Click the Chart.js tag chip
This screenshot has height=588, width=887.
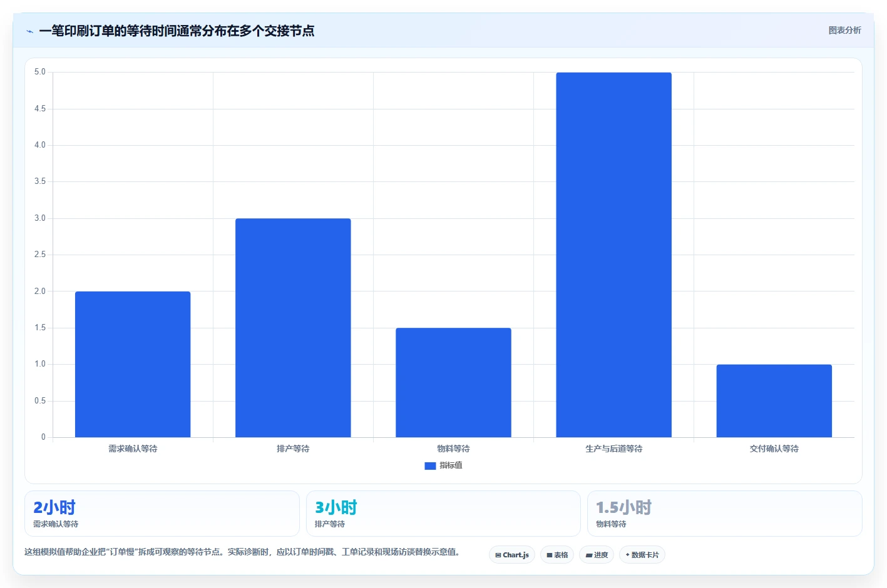pos(512,555)
